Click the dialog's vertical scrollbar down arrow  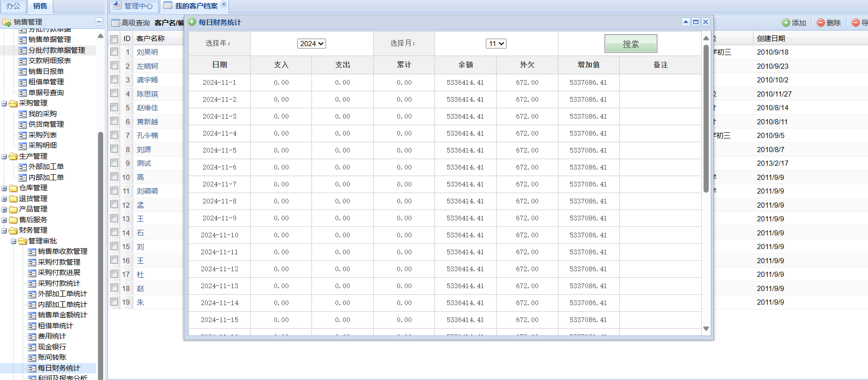pyautogui.click(x=706, y=329)
